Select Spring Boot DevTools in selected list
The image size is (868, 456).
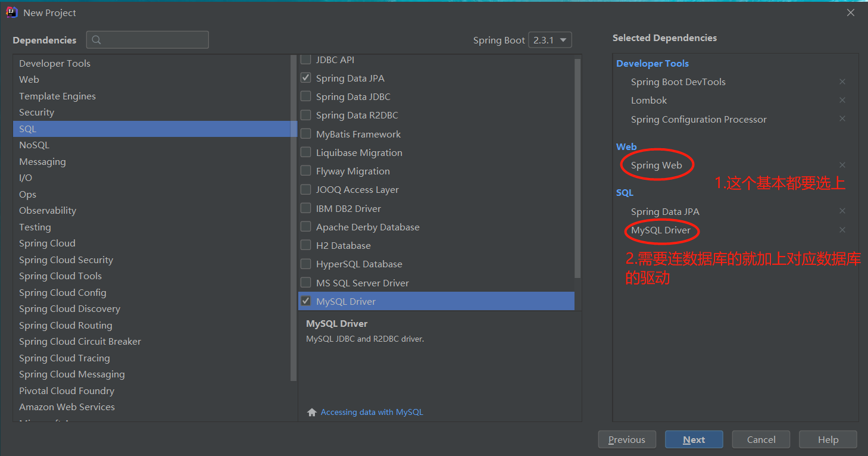678,82
